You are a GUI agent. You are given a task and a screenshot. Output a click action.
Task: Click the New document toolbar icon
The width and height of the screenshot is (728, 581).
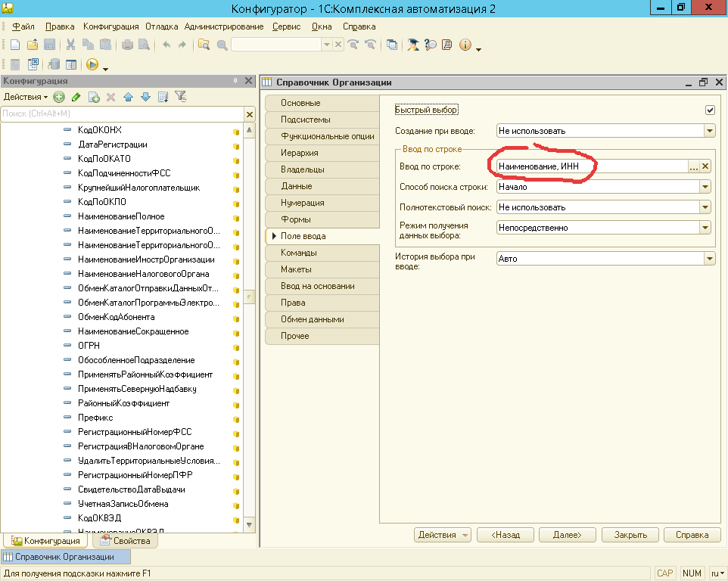(x=14, y=45)
